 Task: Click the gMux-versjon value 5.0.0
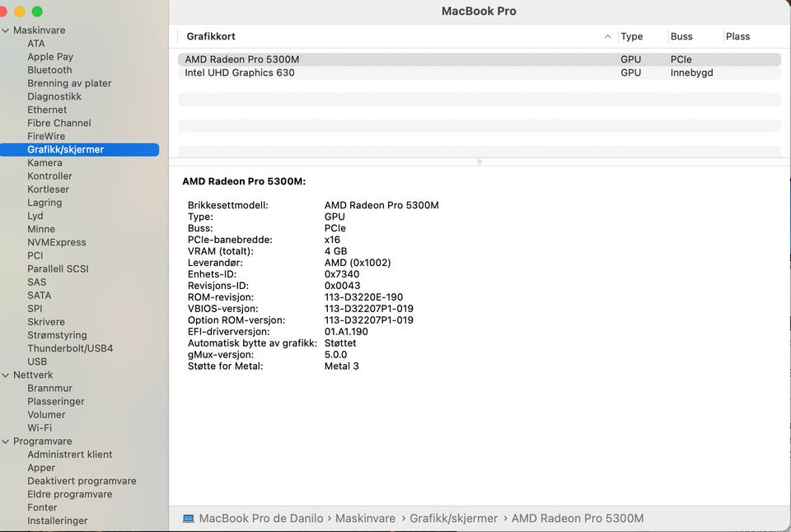pos(335,354)
